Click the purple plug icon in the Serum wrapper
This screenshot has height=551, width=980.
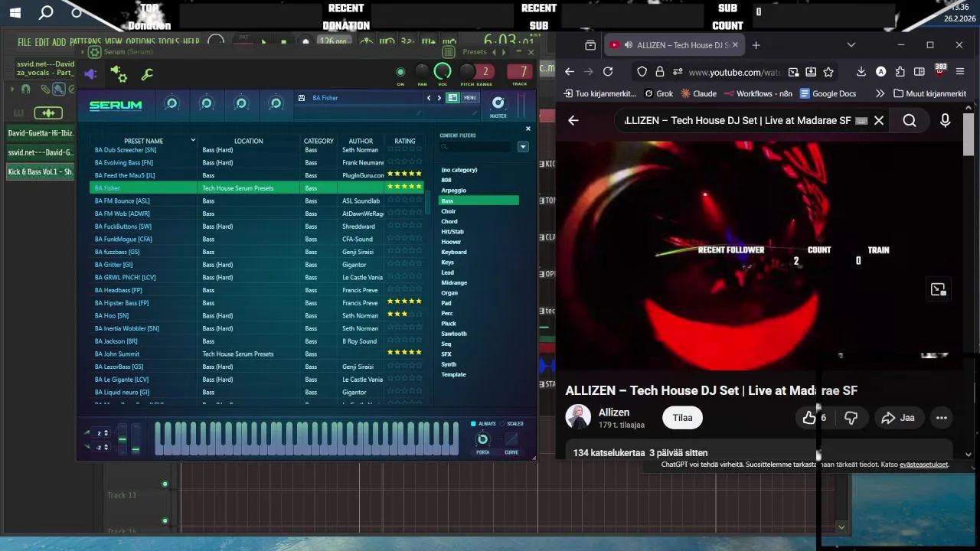[90, 74]
